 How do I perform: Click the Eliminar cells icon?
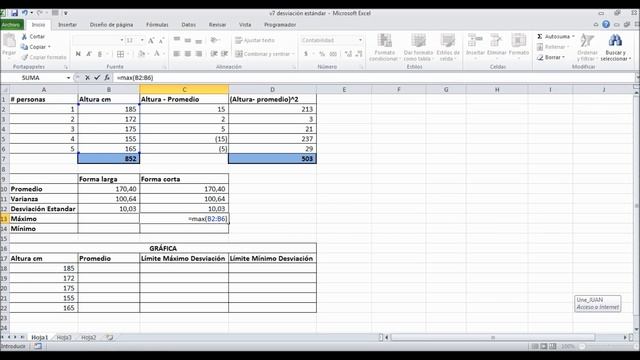pos(496,41)
